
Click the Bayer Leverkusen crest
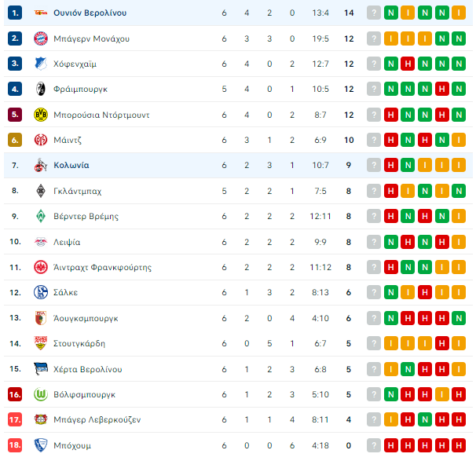coord(41,419)
